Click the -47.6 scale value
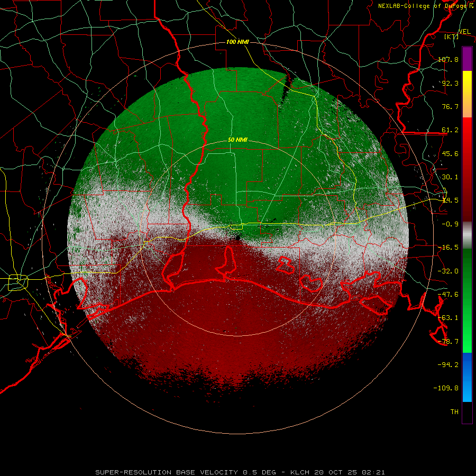476x476 pixels. click(x=448, y=295)
